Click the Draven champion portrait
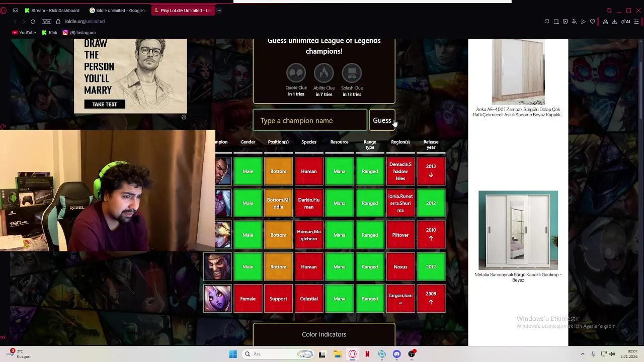Image resolution: width=644 pixels, height=362 pixels. [x=217, y=267]
